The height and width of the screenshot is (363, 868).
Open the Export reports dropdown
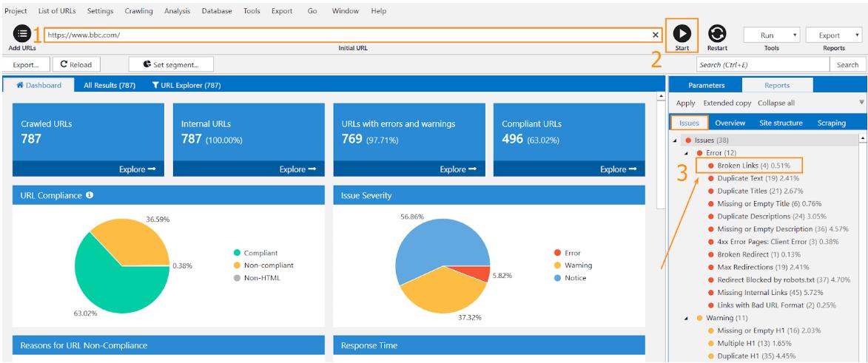[x=834, y=35]
